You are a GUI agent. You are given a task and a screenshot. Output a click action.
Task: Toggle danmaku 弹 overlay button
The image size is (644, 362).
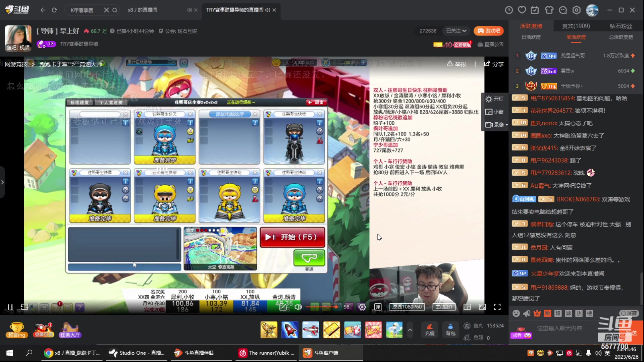point(378,307)
